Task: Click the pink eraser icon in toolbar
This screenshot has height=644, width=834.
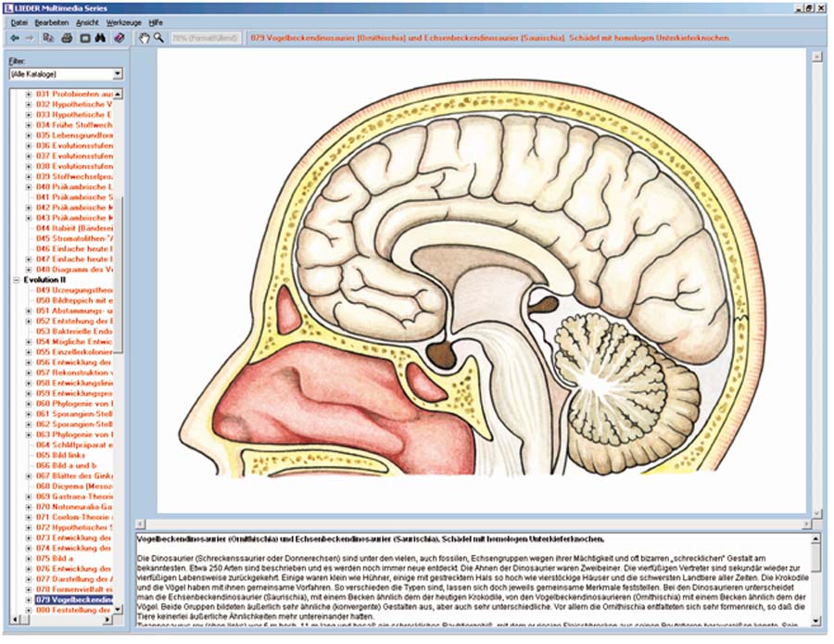Action: [119, 38]
